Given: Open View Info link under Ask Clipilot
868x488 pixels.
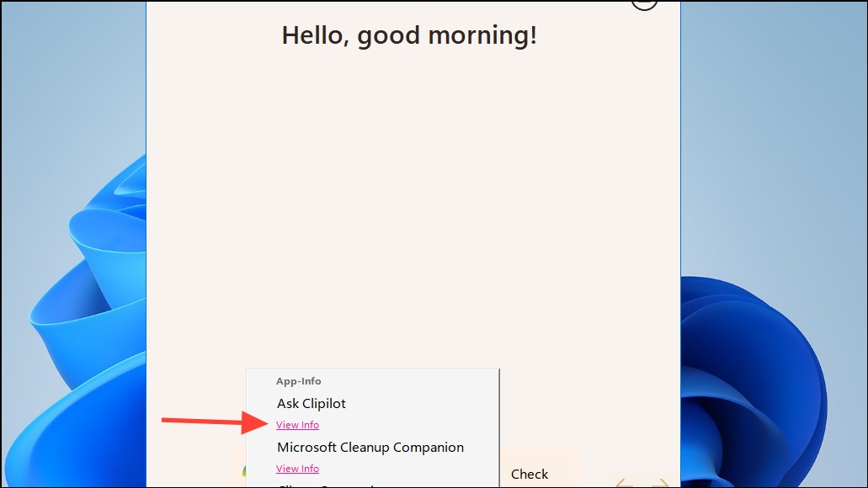Looking at the screenshot, I should point(297,425).
